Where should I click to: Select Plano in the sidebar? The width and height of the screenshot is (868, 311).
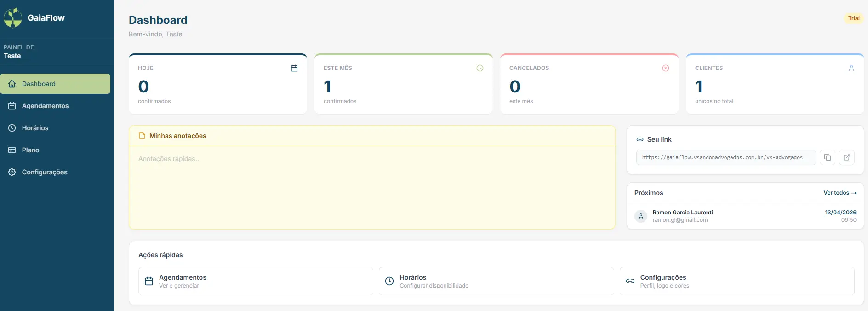30,150
